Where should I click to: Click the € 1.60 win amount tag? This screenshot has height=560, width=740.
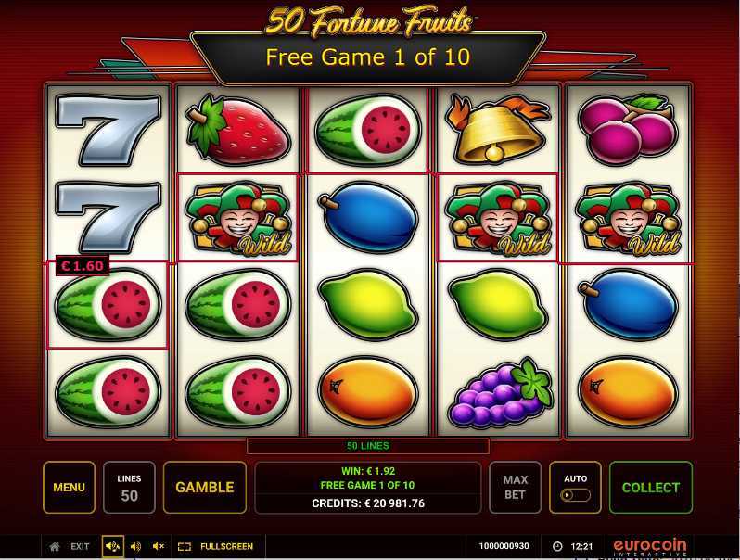pos(83,265)
